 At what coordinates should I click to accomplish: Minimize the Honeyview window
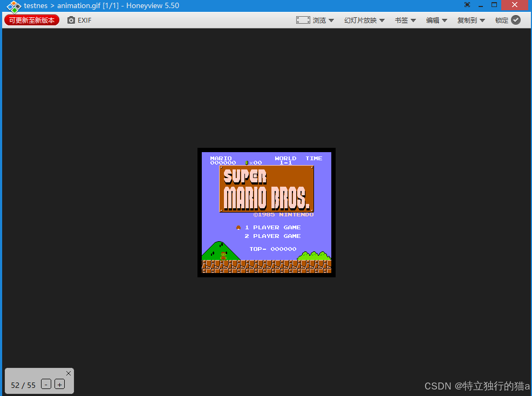click(481, 5)
